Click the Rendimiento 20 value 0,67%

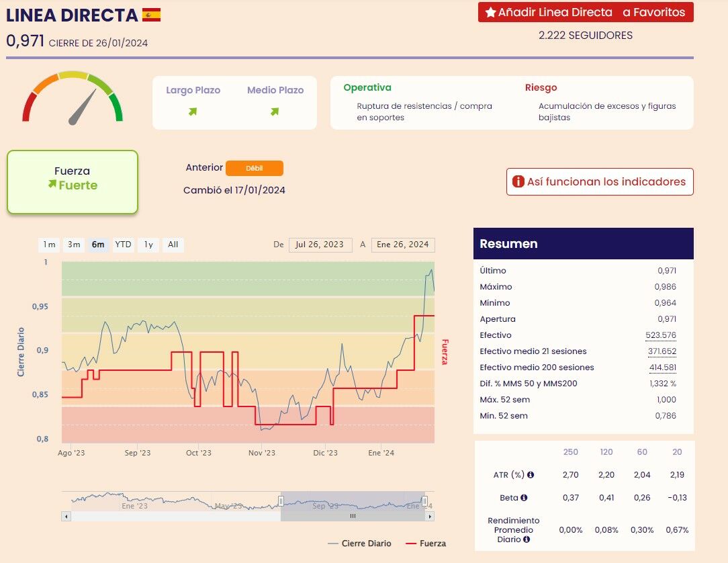678,530
